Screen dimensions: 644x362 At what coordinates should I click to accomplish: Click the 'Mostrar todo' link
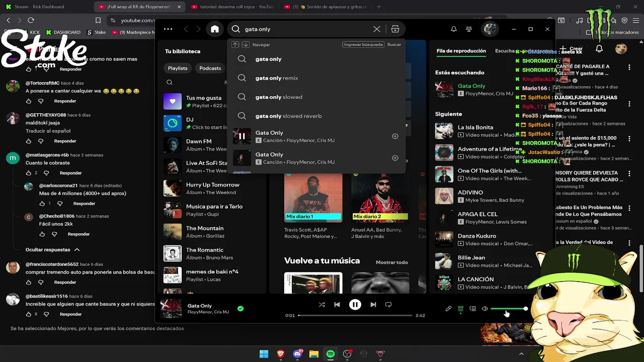(x=391, y=262)
